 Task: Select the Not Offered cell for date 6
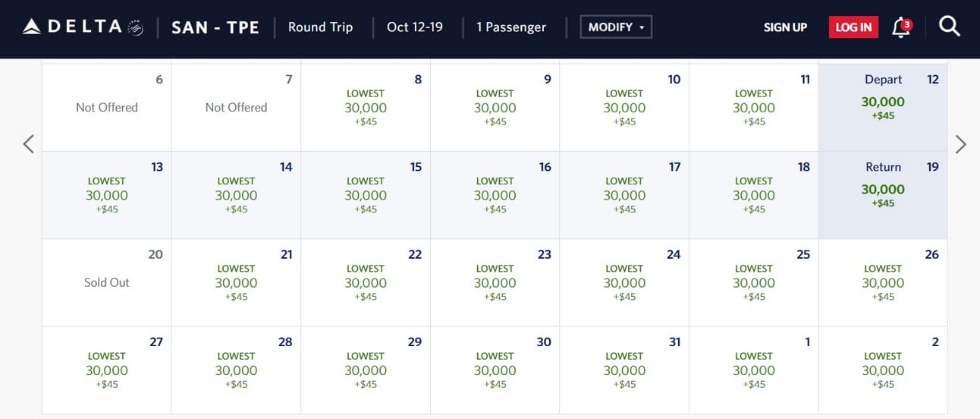[107, 107]
